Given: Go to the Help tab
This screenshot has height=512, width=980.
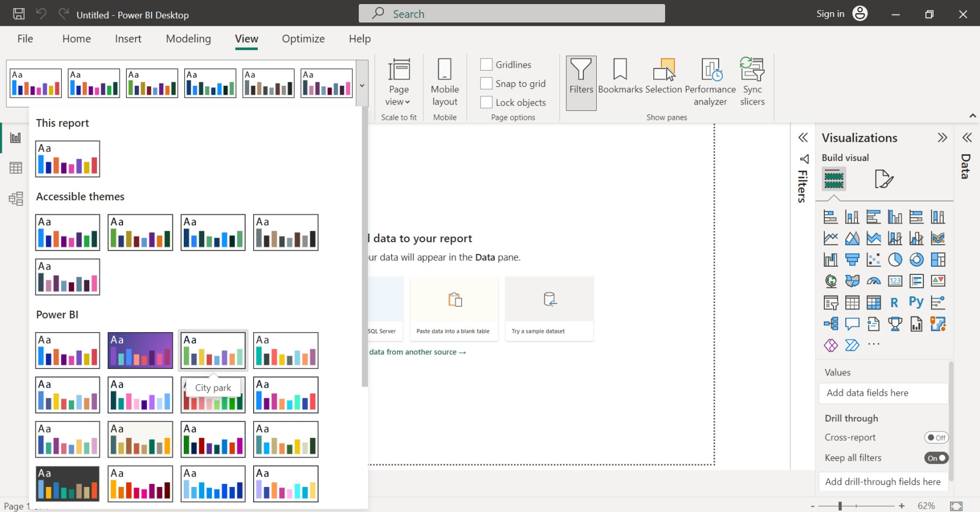Looking at the screenshot, I should tap(360, 39).
